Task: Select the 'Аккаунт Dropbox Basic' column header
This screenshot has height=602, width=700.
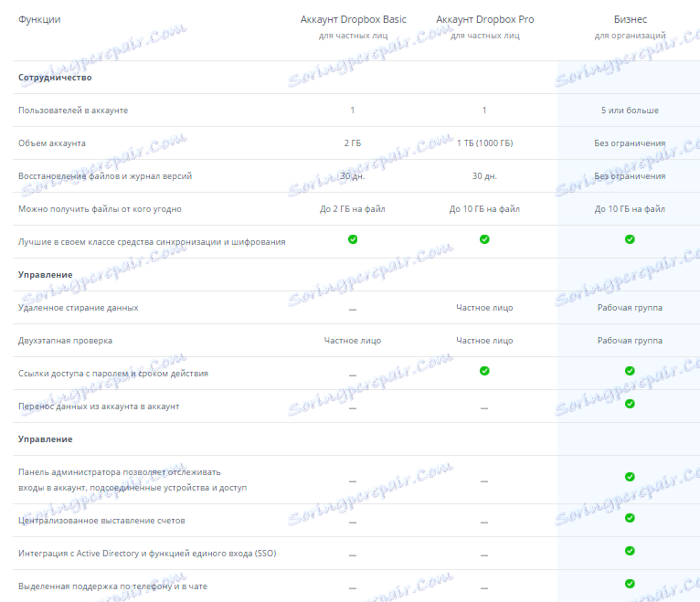Action: tap(353, 19)
